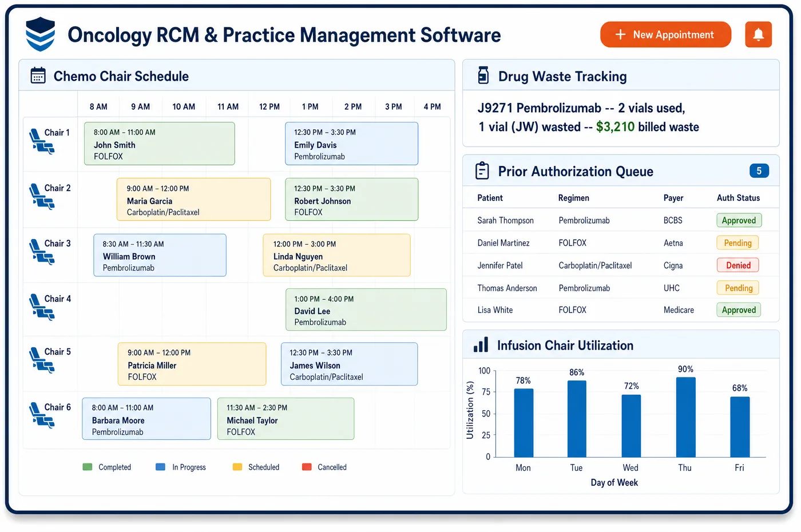The height and width of the screenshot is (532, 801).
Task: Click the Medicare payer cell
Action: coord(679,309)
